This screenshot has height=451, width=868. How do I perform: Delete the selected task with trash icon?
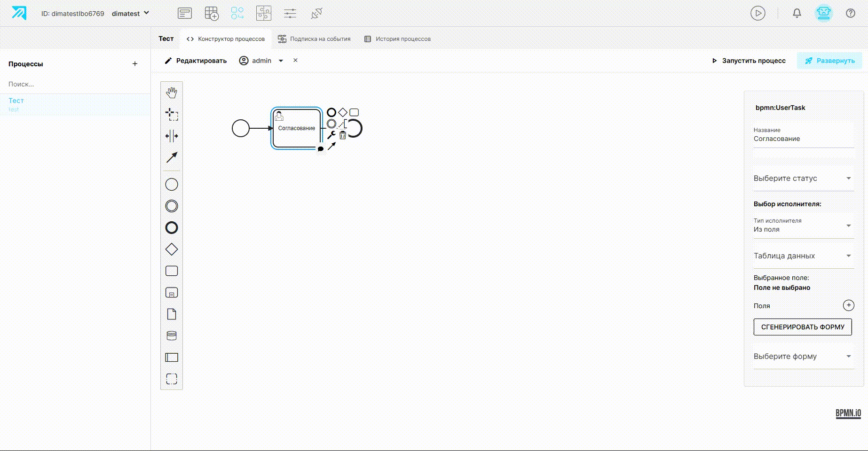(343, 135)
